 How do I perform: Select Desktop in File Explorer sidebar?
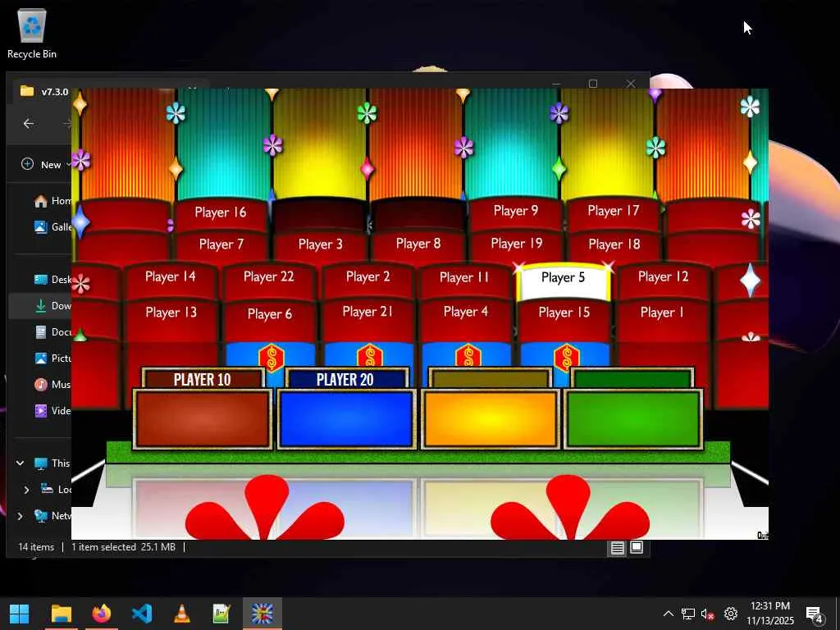(52, 280)
